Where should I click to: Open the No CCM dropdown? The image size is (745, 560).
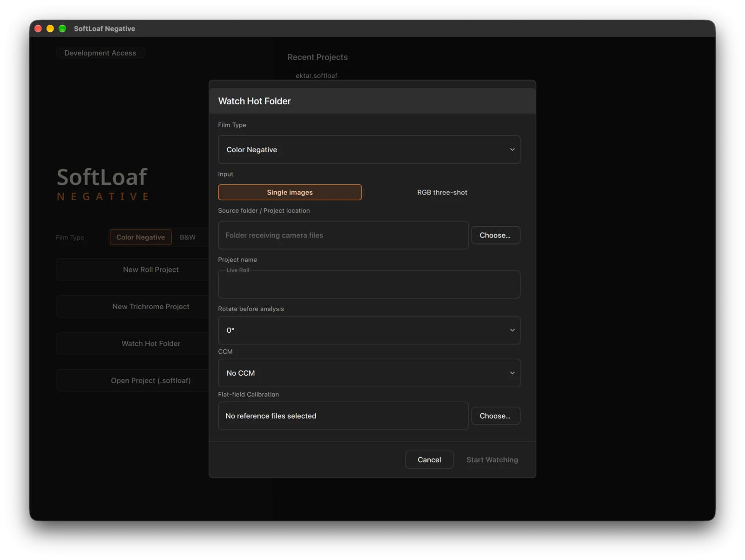369,373
